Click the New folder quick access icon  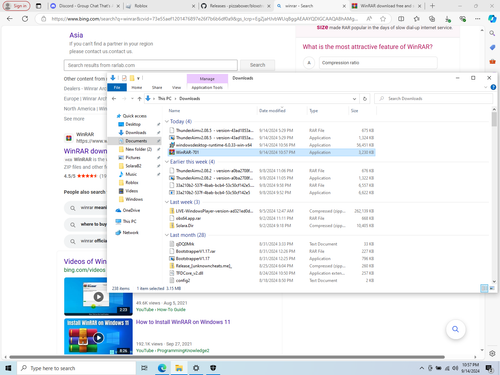(x=132, y=78)
